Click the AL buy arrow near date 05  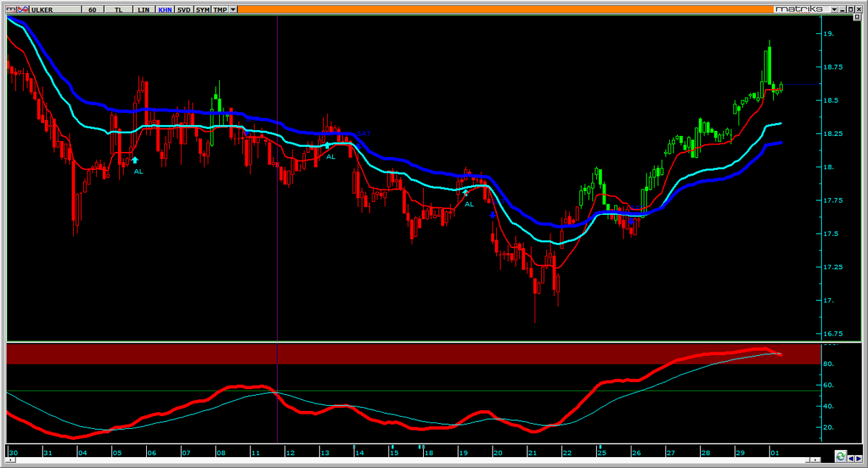coord(135,161)
